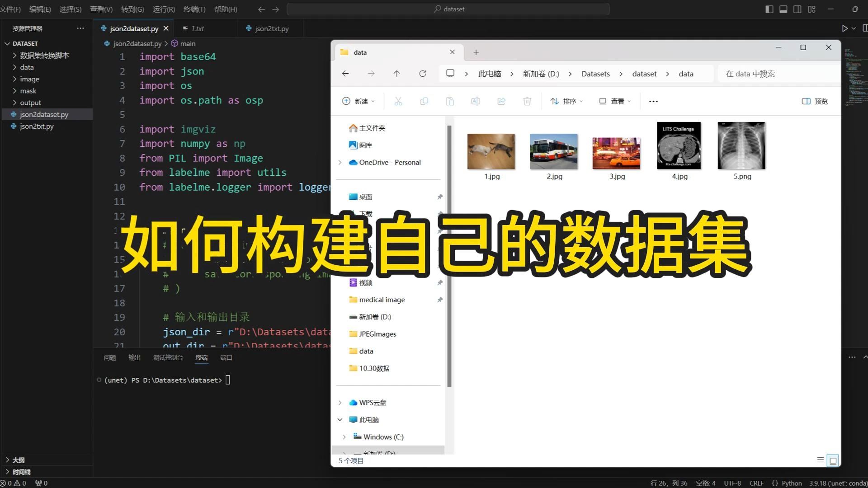Select the 4.jpg liver scan thumbnail
This screenshot has width=868, height=488.
(679, 146)
